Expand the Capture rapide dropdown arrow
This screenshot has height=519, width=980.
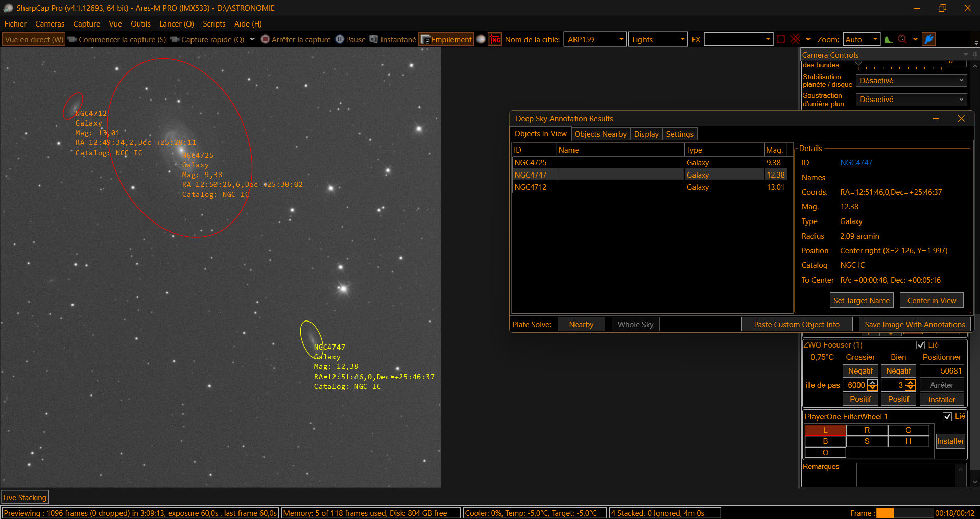tap(252, 39)
